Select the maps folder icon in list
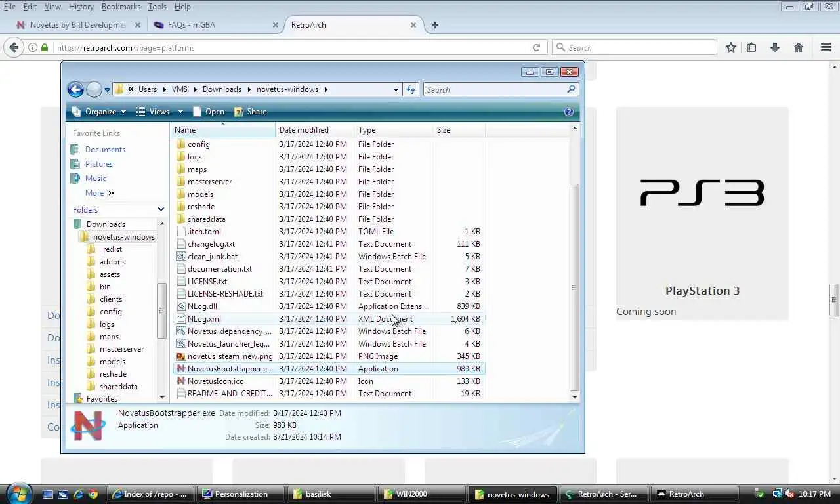Image resolution: width=840 pixels, height=504 pixels. 182,169
